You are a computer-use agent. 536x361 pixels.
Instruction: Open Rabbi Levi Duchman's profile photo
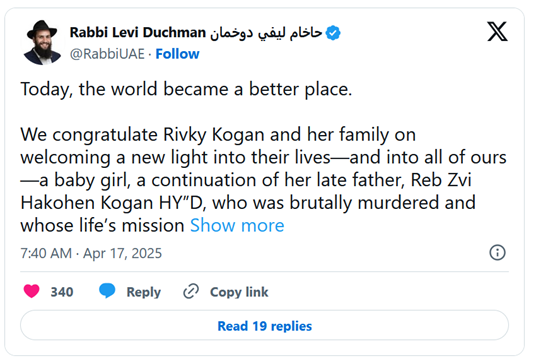pyautogui.click(x=42, y=42)
